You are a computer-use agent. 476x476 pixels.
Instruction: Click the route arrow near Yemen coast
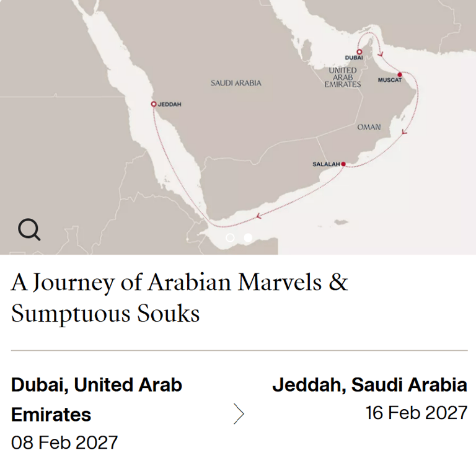[x=258, y=216]
